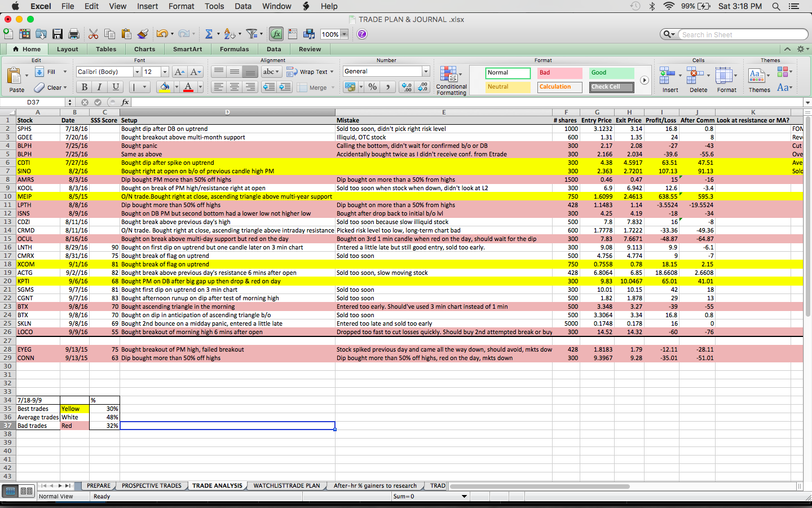Click the Format Painter brush icon
812x508 pixels.
point(143,34)
